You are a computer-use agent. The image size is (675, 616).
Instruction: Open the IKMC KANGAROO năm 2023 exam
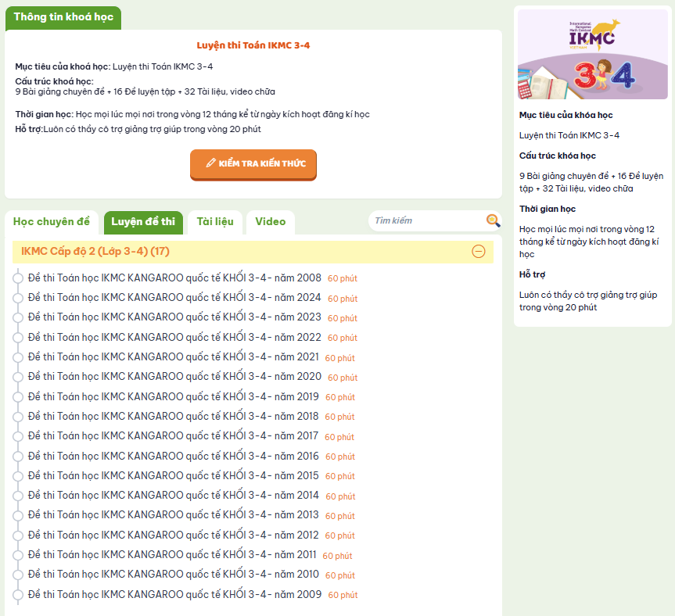click(174, 317)
